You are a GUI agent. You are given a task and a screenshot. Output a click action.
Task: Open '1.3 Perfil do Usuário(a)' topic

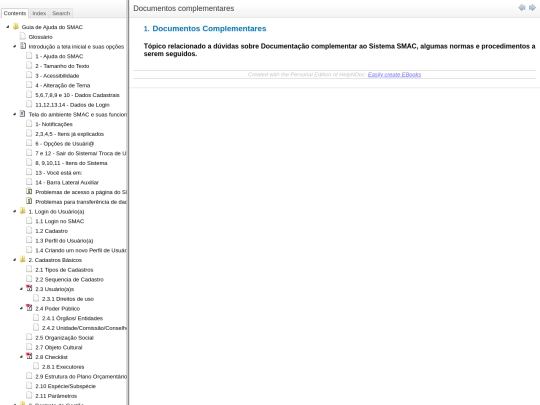pyautogui.click(x=64, y=241)
